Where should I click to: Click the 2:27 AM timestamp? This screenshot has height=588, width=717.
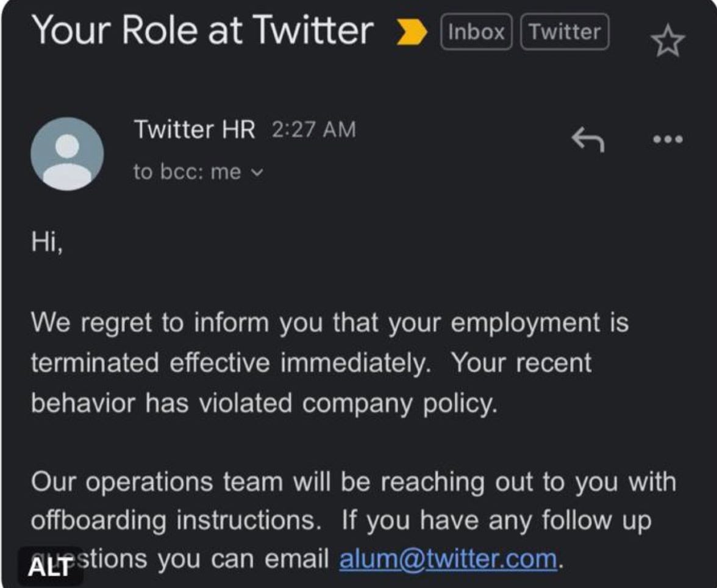pos(313,129)
